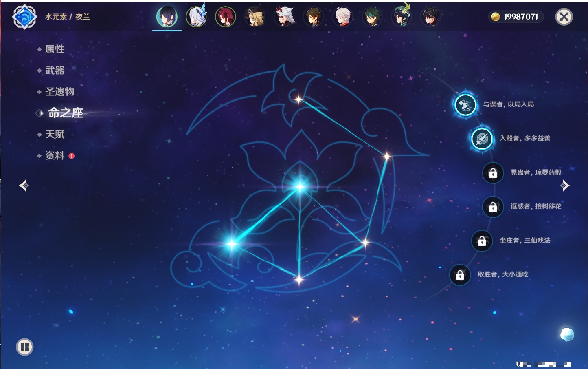
Task: Click the Hydro element emblem beside 水元素
Action: 25,17
